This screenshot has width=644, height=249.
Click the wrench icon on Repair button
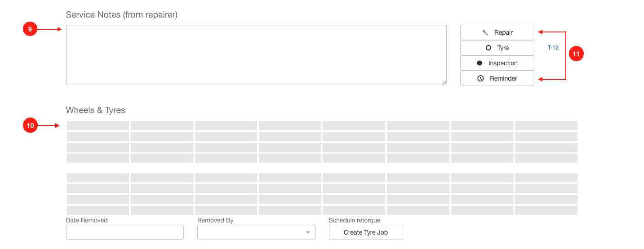[485, 32]
